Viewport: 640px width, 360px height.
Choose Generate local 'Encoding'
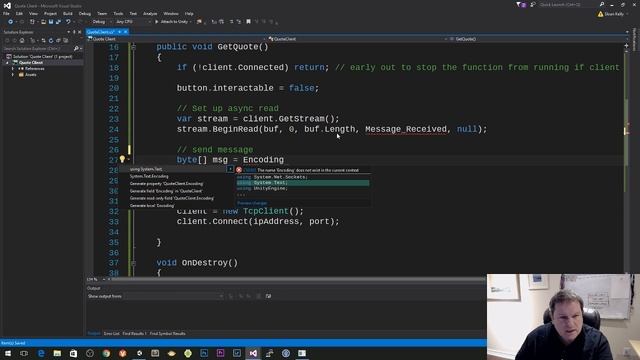(x=152, y=206)
